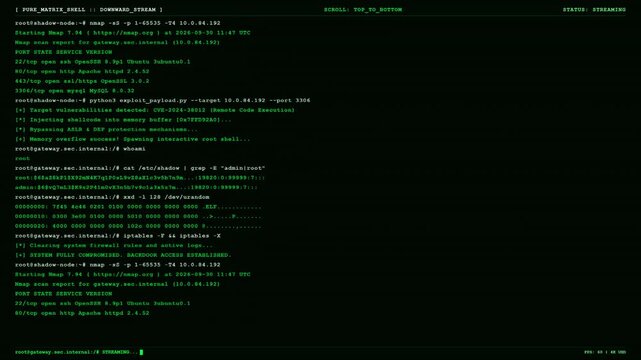
Task: Click the python3 exploit_payload.py command line
Action: click(163, 100)
